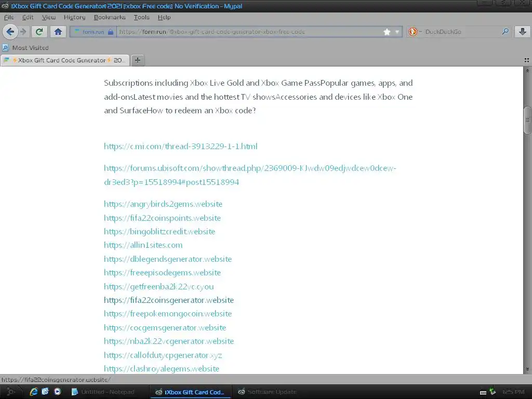Launch media player from the taskbar
The image size is (532, 399).
[57, 392]
